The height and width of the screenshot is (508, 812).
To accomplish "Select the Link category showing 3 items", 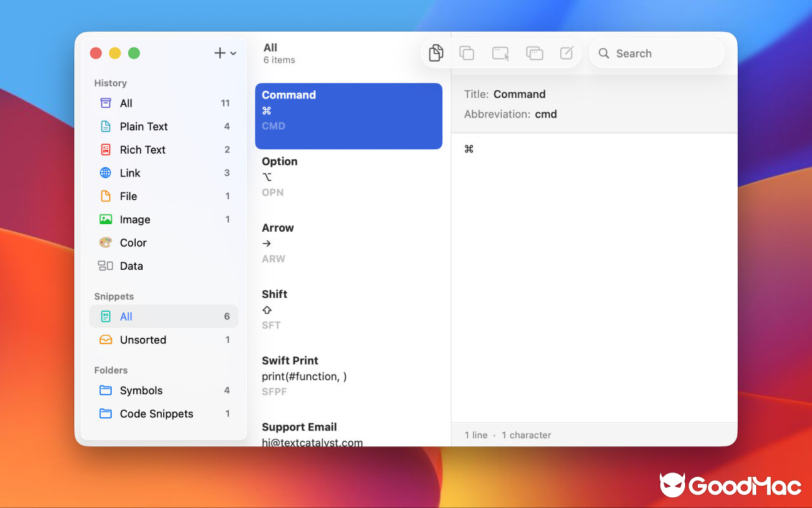I will click(x=130, y=173).
